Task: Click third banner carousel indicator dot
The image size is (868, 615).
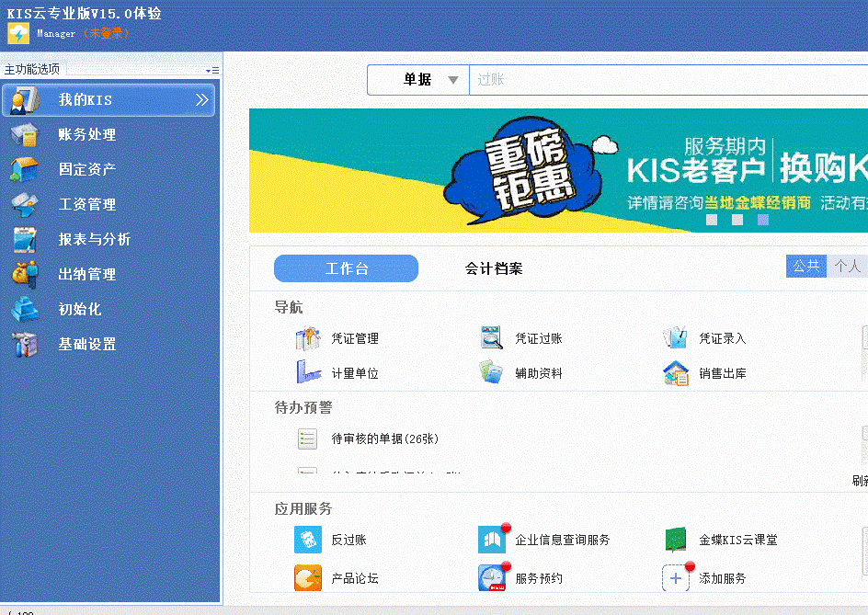Action: (762, 220)
